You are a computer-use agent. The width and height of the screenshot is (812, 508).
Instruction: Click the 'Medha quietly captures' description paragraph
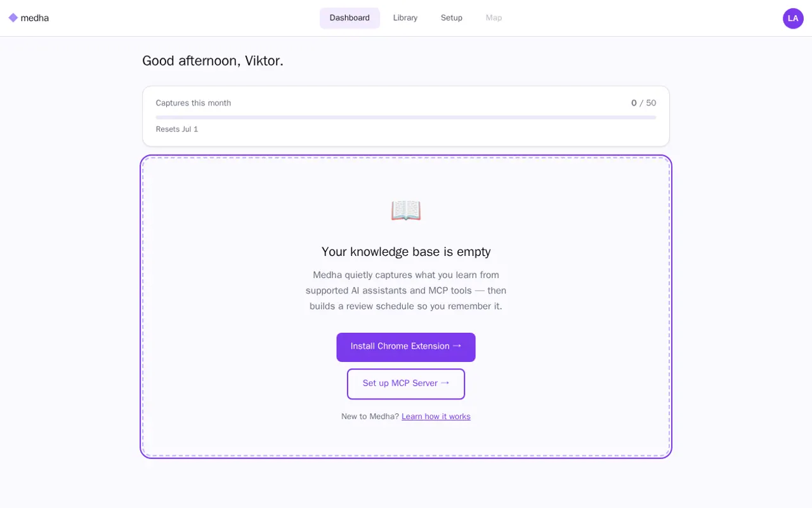point(406,290)
